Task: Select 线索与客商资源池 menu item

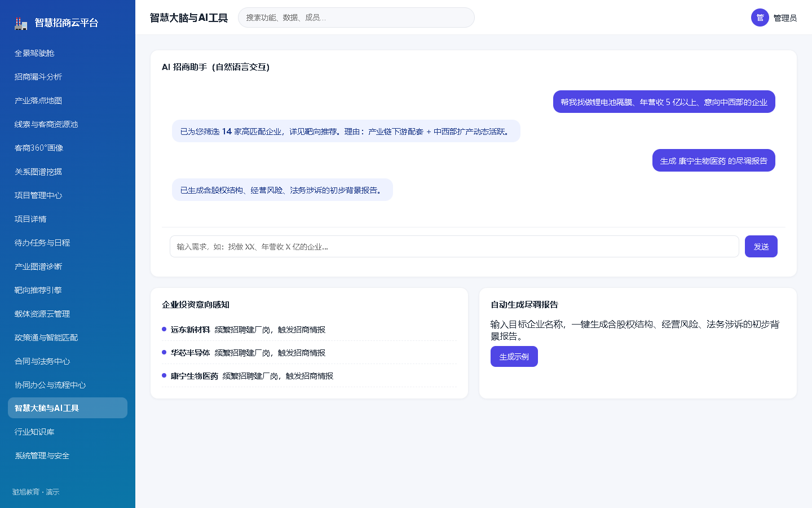Action: pos(68,124)
